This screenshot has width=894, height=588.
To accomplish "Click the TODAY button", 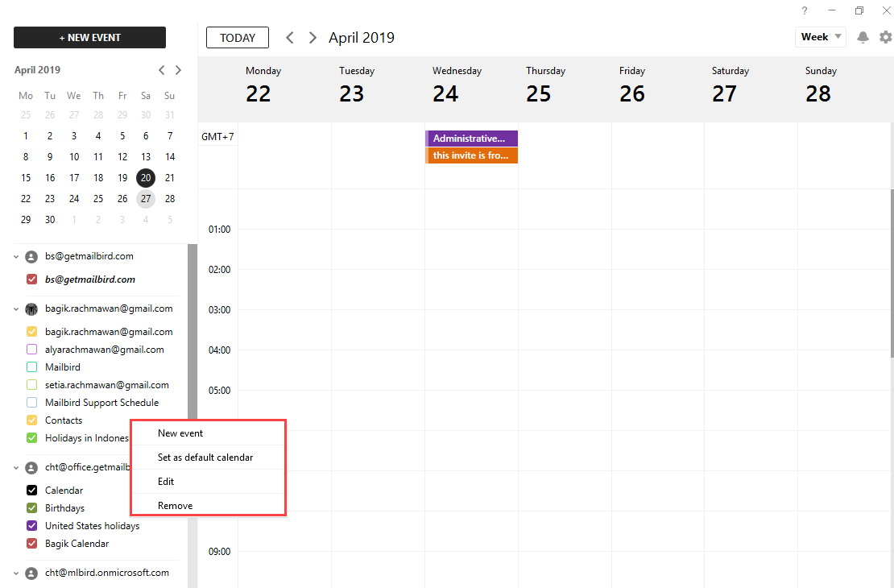I will (237, 37).
